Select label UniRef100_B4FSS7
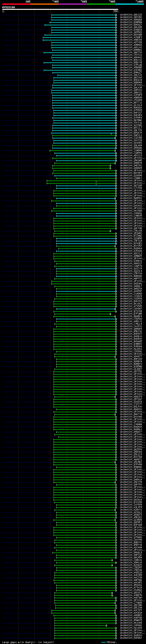 click(x=131, y=113)
